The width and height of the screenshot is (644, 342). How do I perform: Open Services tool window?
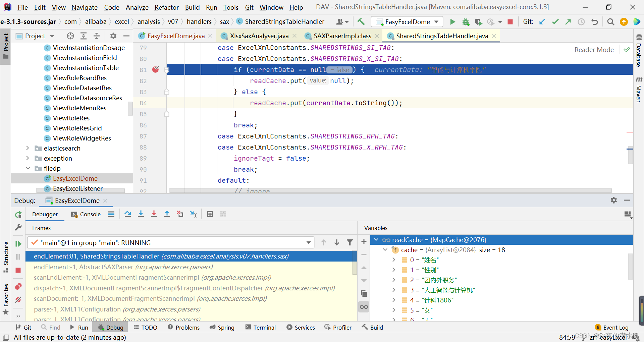tap(301, 327)
